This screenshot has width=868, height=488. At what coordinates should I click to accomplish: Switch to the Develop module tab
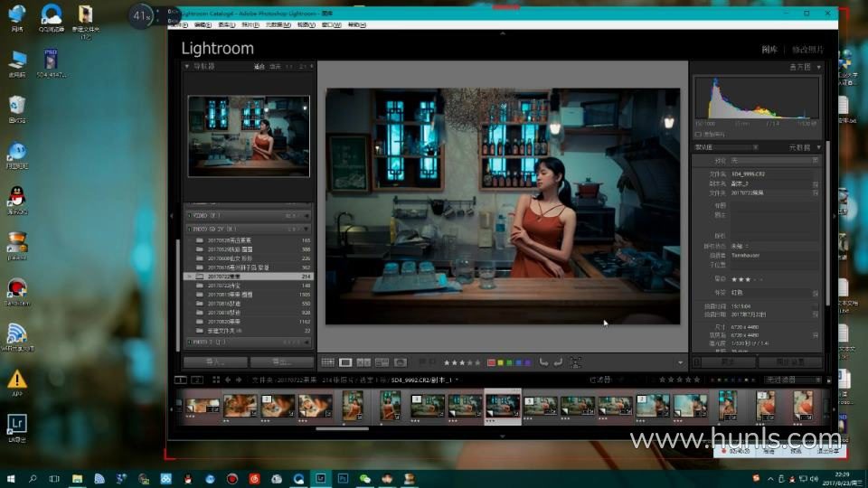point(807,50)
